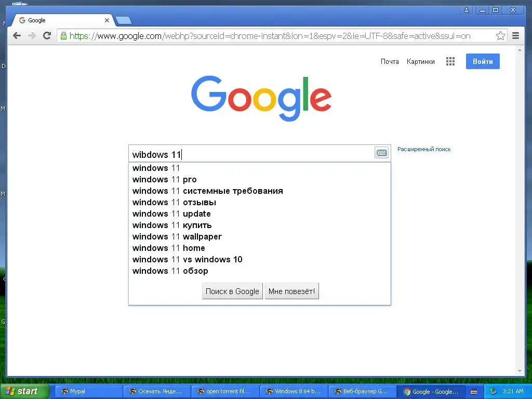Choose first suggestion windows 11
The width and height of the screenshot is (532, 399).
pos(260,168)
